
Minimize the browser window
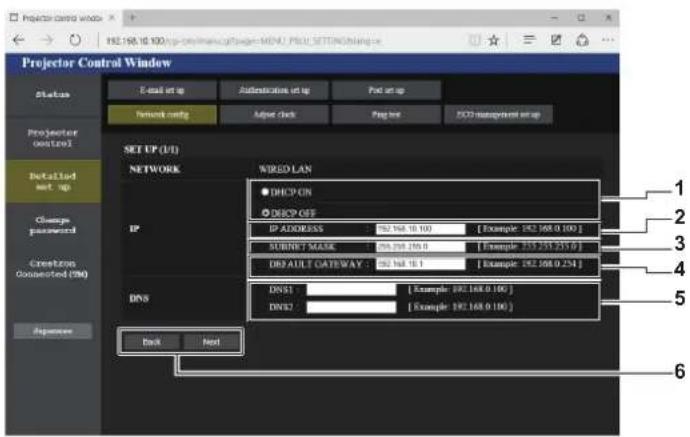tap(554, 18)
